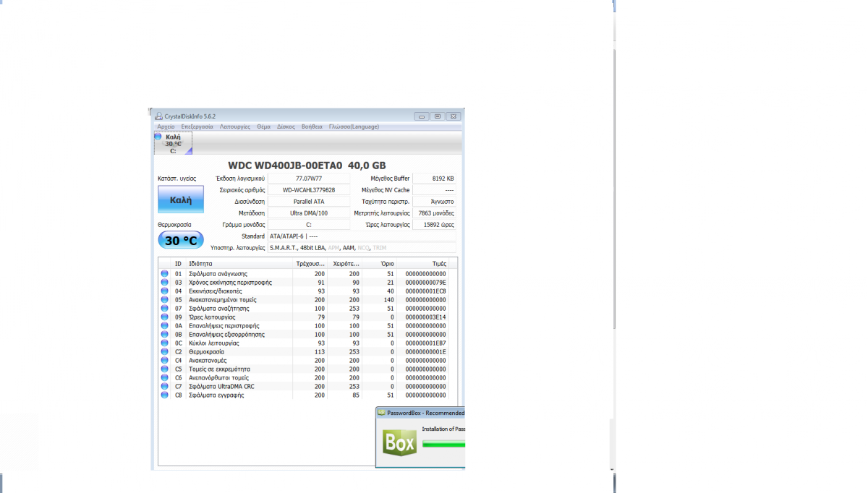Viewport: 868px width, 493px height.
Task: Click the Τρέχουσ... column header
Action: (x=310, y=264)
